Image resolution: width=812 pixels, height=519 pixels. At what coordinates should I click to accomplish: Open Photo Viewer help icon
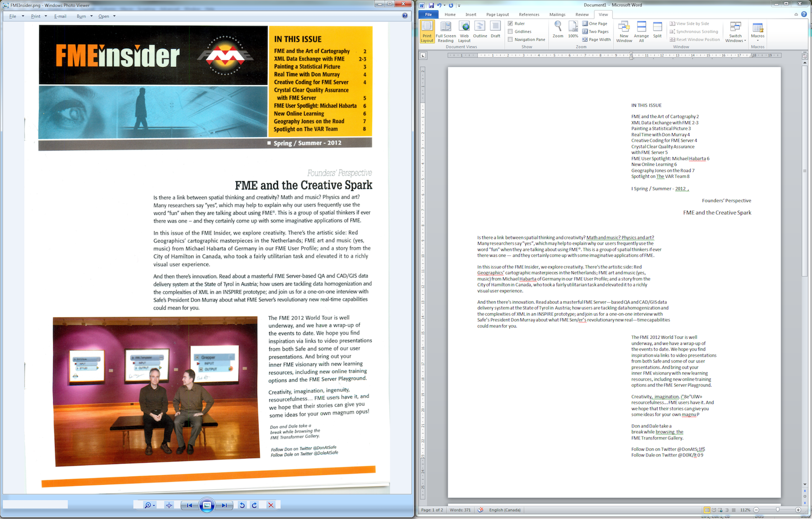405,16
